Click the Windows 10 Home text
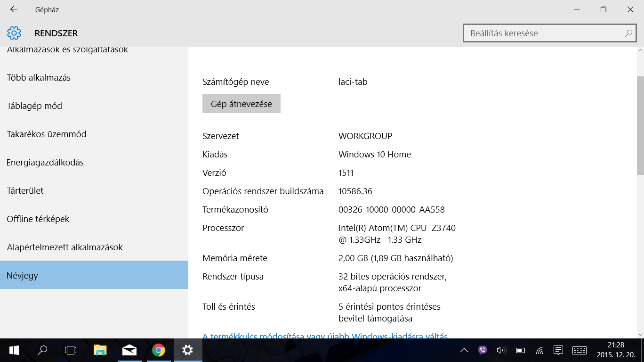This screenshot has width=644, height=362. [x=375, y=155]
